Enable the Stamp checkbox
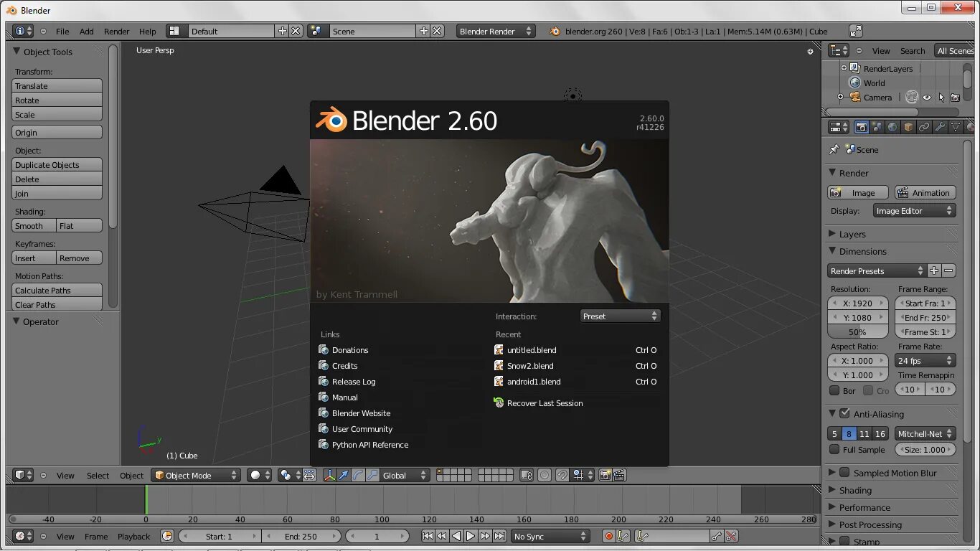The width and height of the screenshot is (980, 551). coord(844,541)
